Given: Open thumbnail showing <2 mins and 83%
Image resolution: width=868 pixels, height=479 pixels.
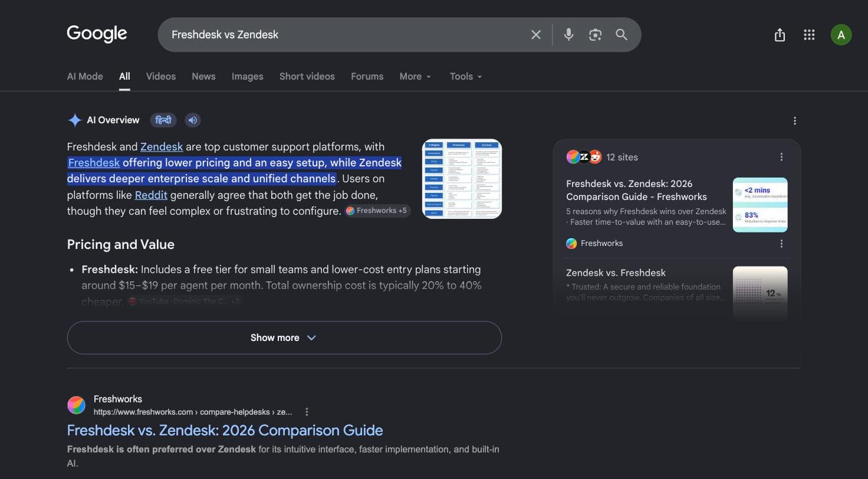Looking at the screenshot, I should point(760,205).
